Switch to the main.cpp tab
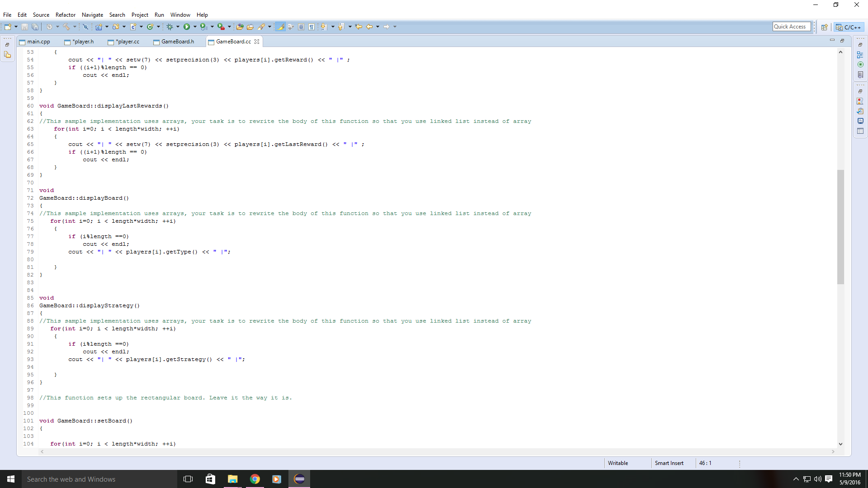The image size is (868, 488). pos(38,41)
